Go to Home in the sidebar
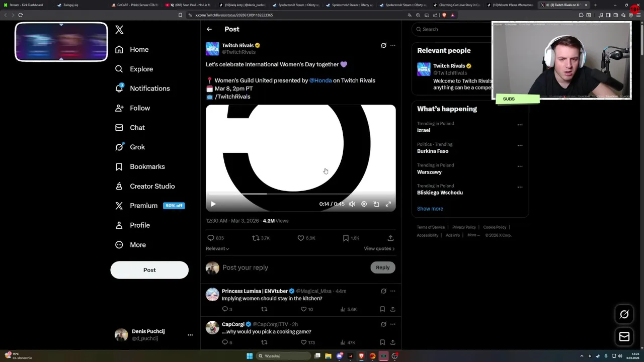 132,49
